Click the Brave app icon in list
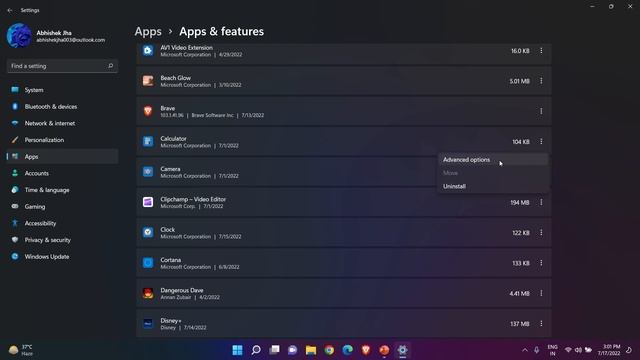 click(x=148, y=111)
